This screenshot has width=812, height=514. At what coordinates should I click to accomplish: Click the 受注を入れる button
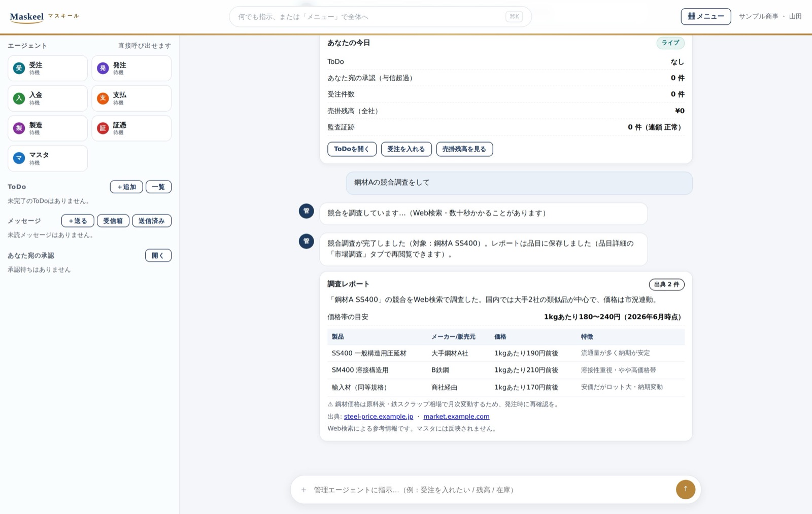(x=406, y=149)
